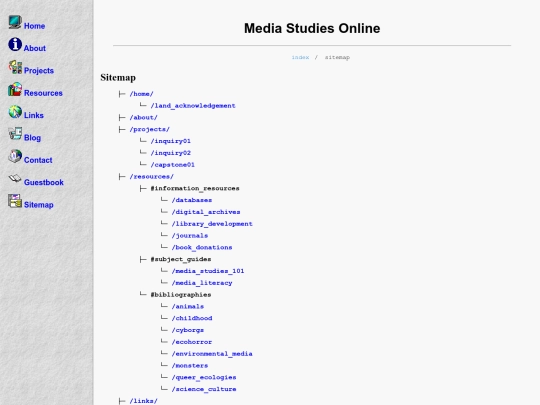Image resolution: width=540 pixels, height=405 pixels.
Task: Open the About sidebar link
Action: point(35,49)
